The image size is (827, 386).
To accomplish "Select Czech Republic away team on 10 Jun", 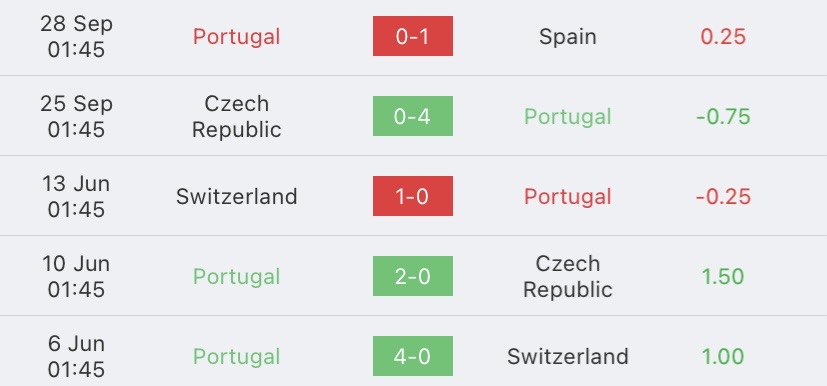I will (568, 276).
